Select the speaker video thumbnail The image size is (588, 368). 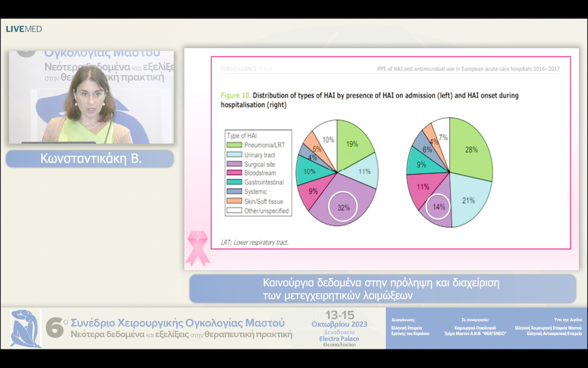[91, 97]
